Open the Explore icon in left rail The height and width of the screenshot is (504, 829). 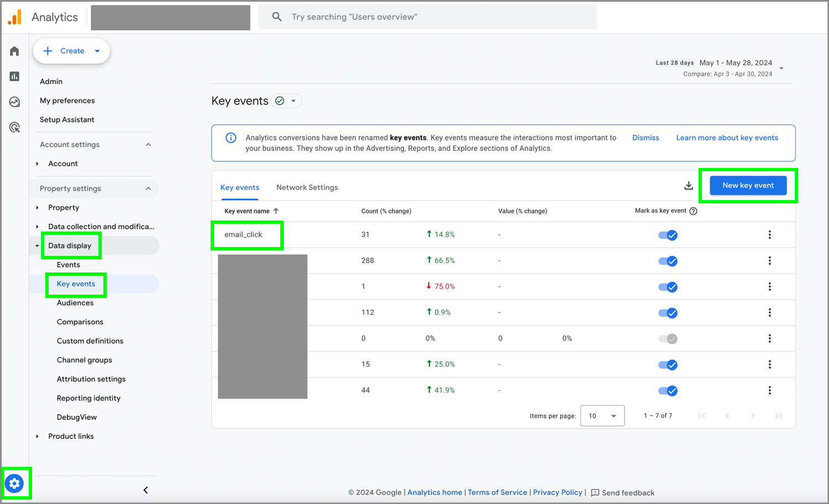click(x=14, y=102)
